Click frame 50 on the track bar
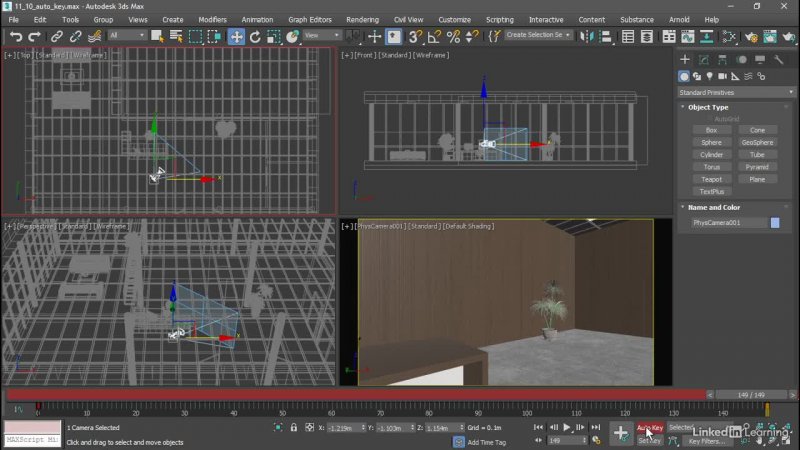Image resolution: width=800 pixels, height=450 pixels. tap(282, 409)
